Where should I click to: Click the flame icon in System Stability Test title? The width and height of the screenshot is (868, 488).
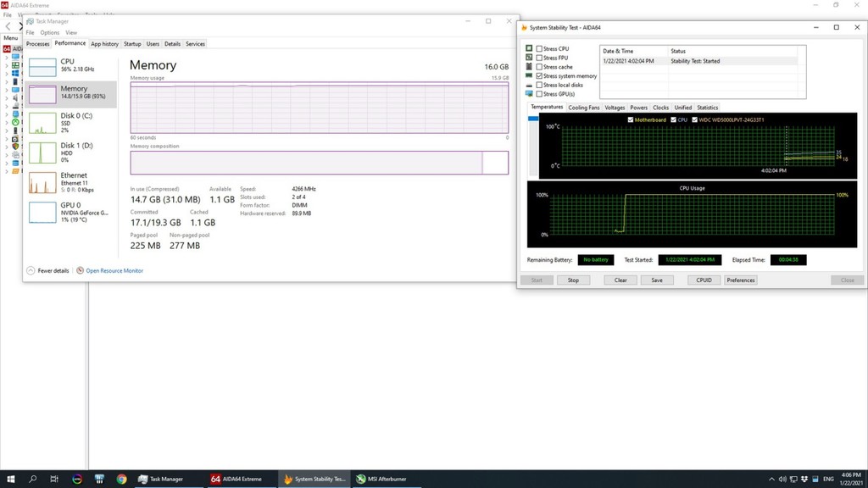pyautogui.click(x=524, y=27)
